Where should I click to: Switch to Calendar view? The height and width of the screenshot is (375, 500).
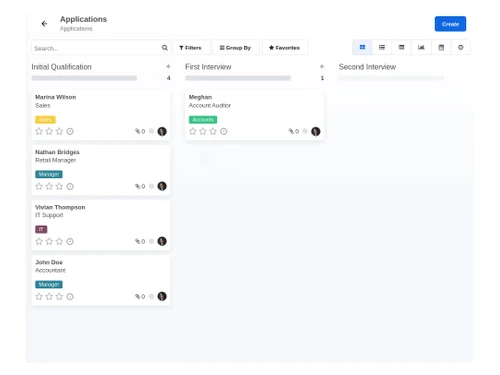441,47
